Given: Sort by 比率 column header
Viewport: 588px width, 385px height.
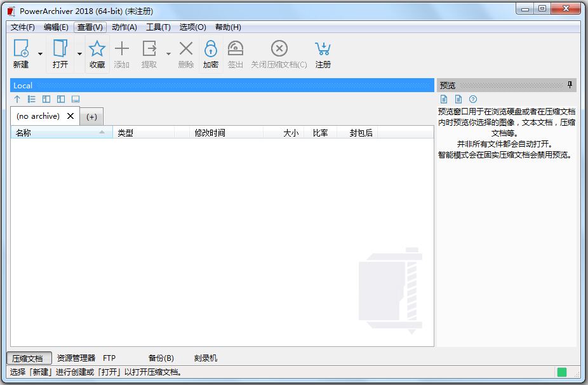Looking at the screenshot, I should (x=320, y=132).
